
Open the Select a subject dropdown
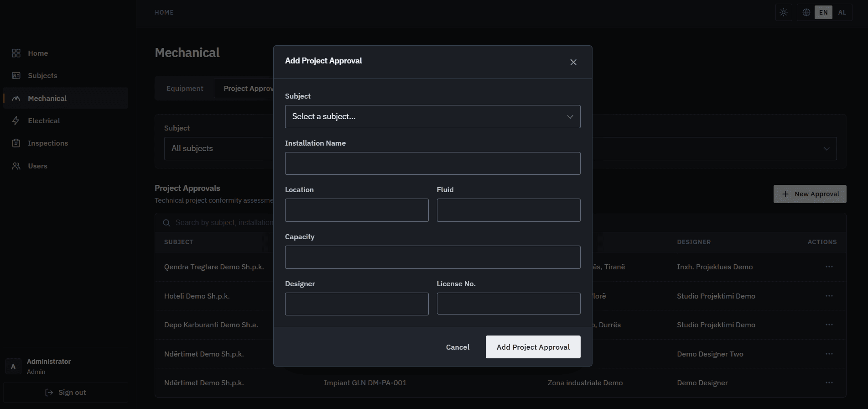(432, 117)
